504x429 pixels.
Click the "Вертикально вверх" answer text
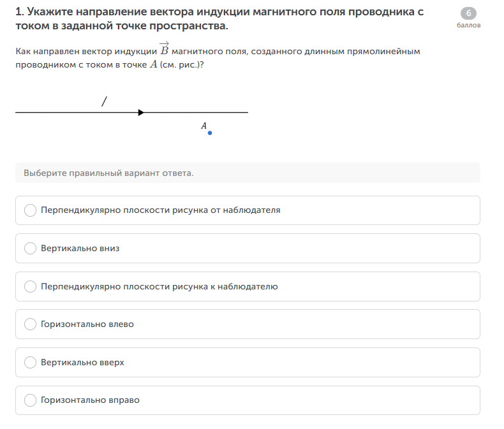pyautogui.click(x=82, y=363)
